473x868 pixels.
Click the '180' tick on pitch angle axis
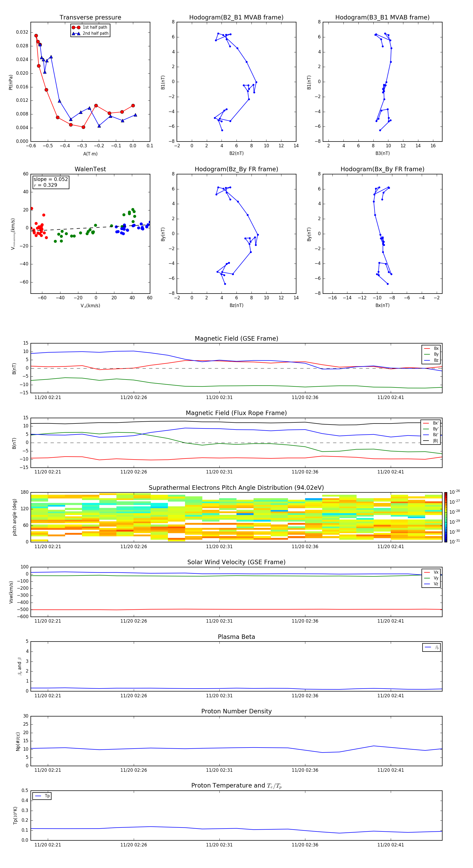pos(25,492)
